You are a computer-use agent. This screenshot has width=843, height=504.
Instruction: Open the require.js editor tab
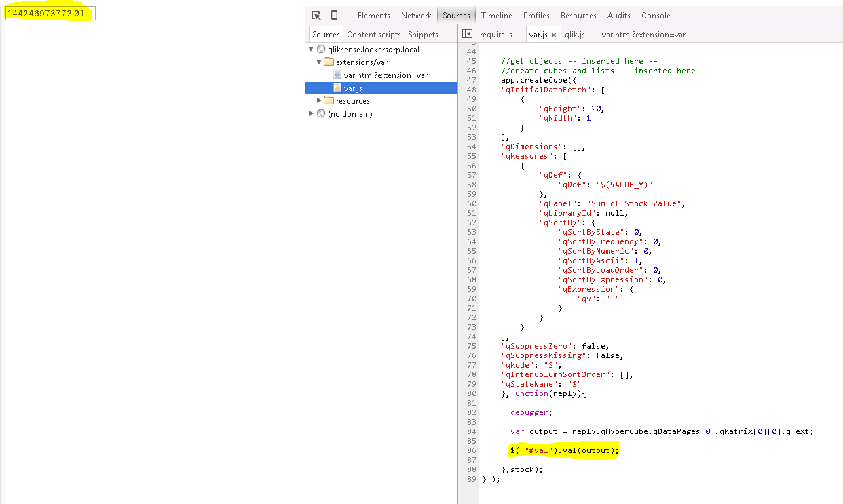coord(495,35)
